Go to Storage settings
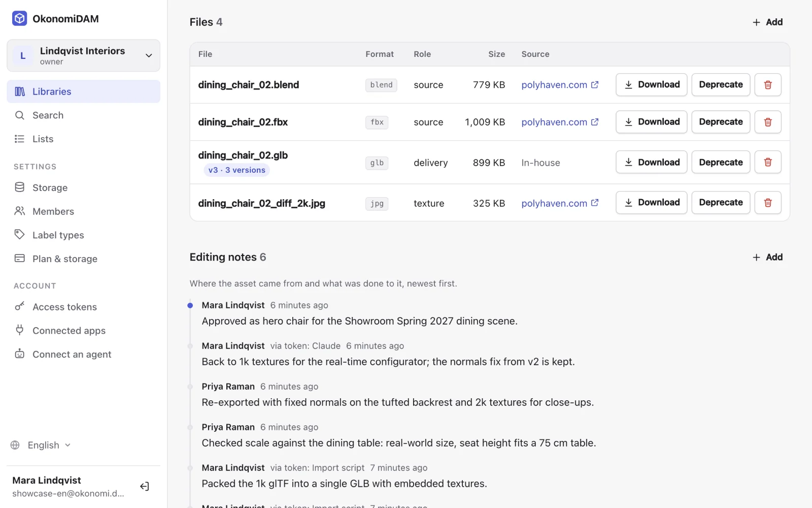 pos(84,187)
